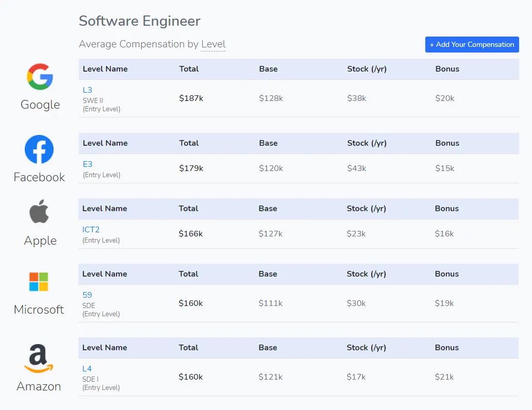Click Google base salary $128k

pos(271,98)
